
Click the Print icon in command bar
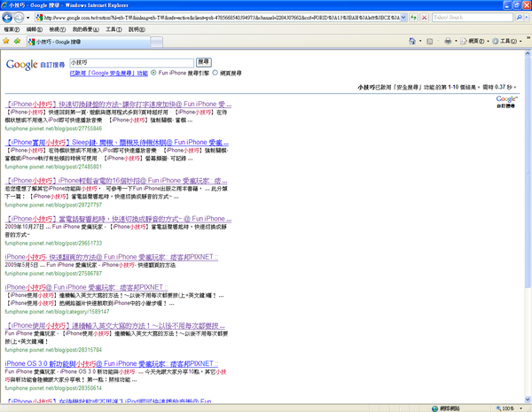click(448, 41)
